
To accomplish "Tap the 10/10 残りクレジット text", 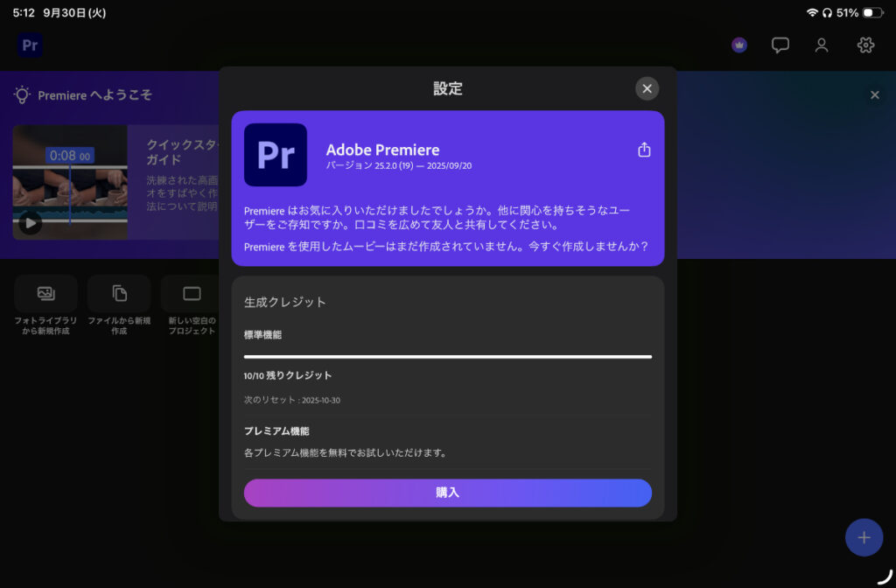I will [287, 375].
